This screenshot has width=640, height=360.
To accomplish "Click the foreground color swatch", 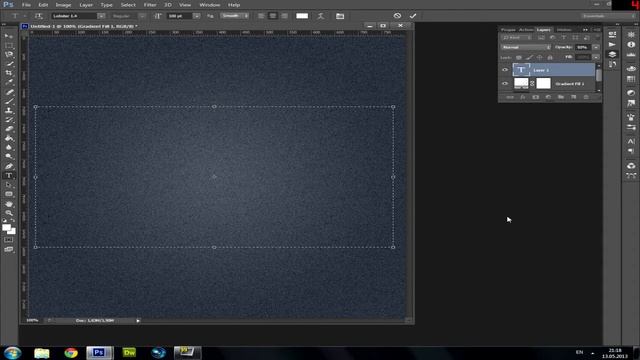I will (6, 227).
